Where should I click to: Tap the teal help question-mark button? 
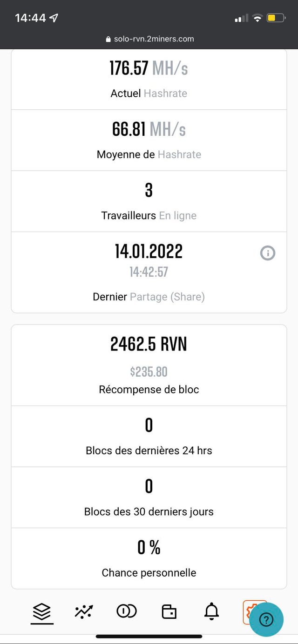[x=266, y=619]
